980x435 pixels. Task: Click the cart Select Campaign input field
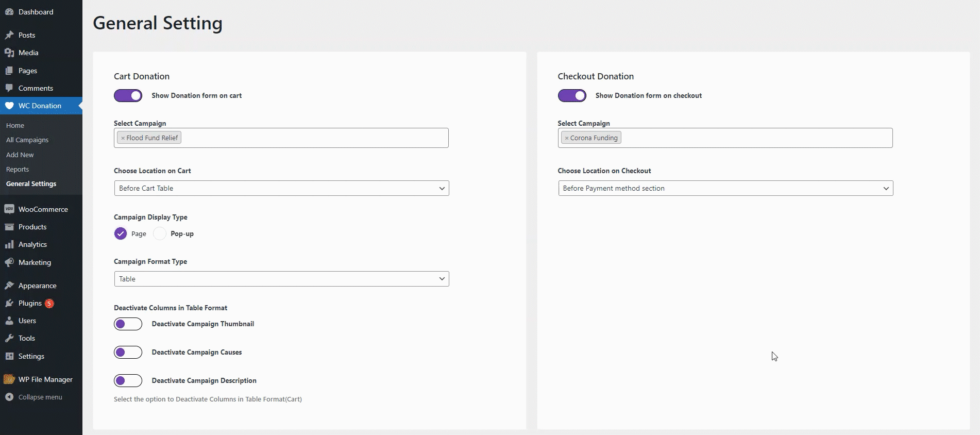(281, 138)
